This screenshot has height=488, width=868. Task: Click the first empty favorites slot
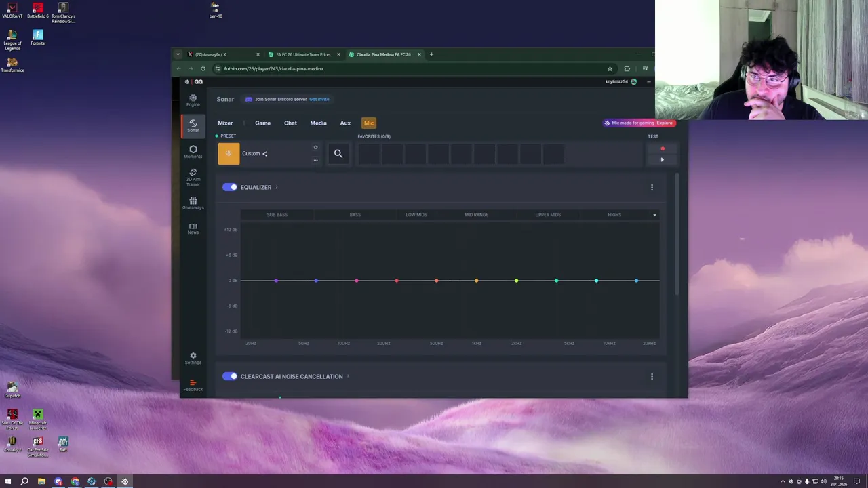[x=369, y=154]
